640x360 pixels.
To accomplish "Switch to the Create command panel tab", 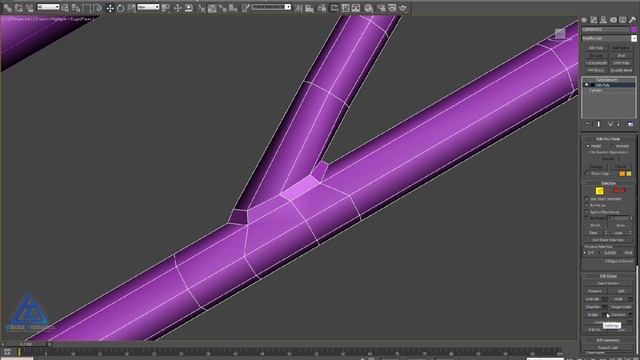I will coord(584,20).
